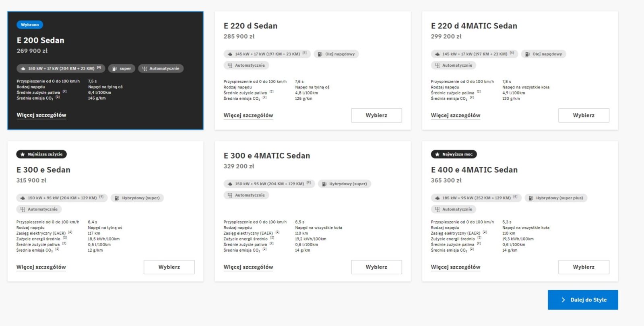Pick the E 300 e Sedan using Wybierz

(169, 267)
